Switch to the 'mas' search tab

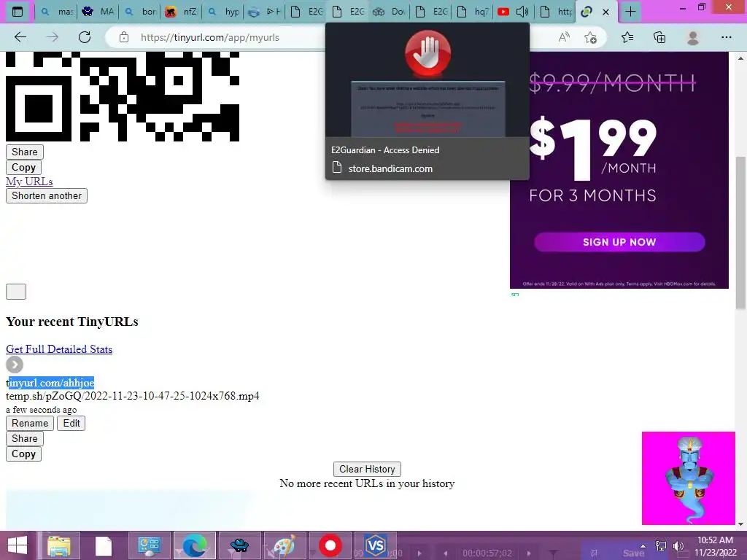pyautogui.click(x=56, y=12)
